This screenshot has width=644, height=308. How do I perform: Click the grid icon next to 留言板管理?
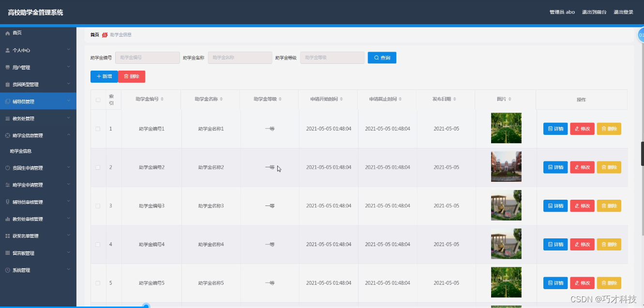pyautogui.click(x=7, y=253)
